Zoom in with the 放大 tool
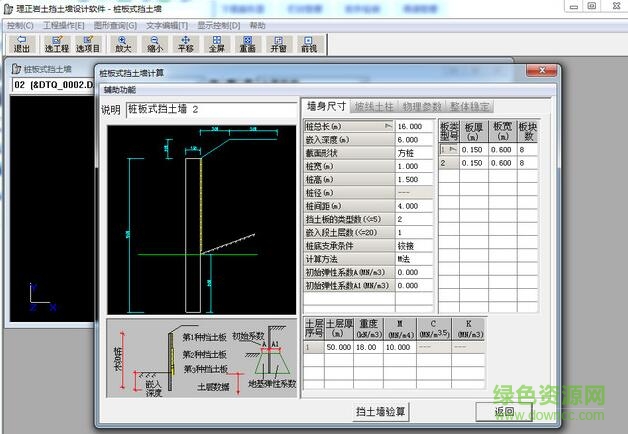Screen dimensions: 628x434 pyautogui.click(x=123, y=43)
